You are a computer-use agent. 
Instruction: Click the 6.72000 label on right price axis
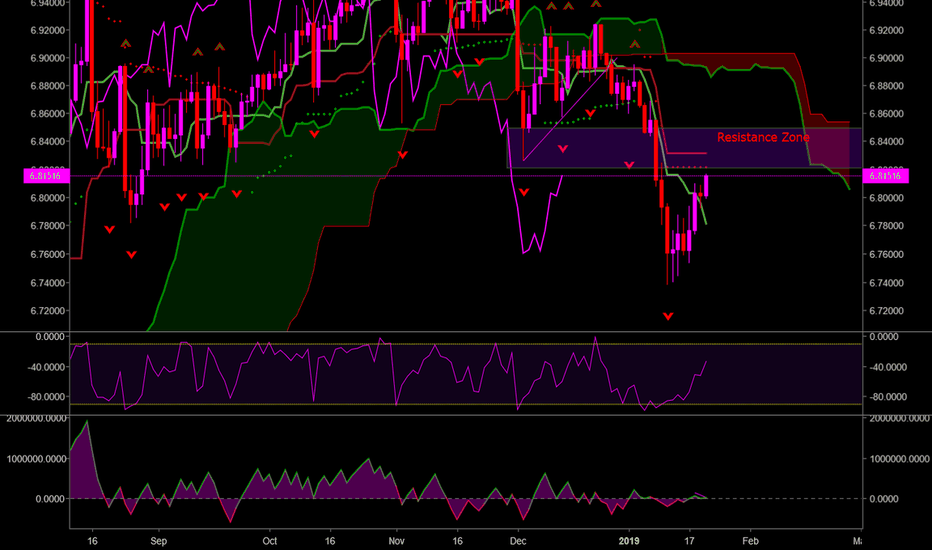coord(886,311)
